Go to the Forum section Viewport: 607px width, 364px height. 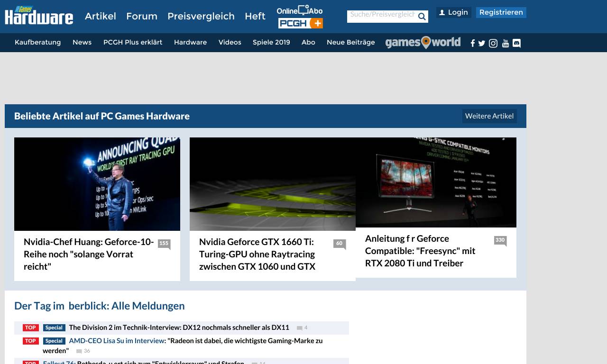141,16
